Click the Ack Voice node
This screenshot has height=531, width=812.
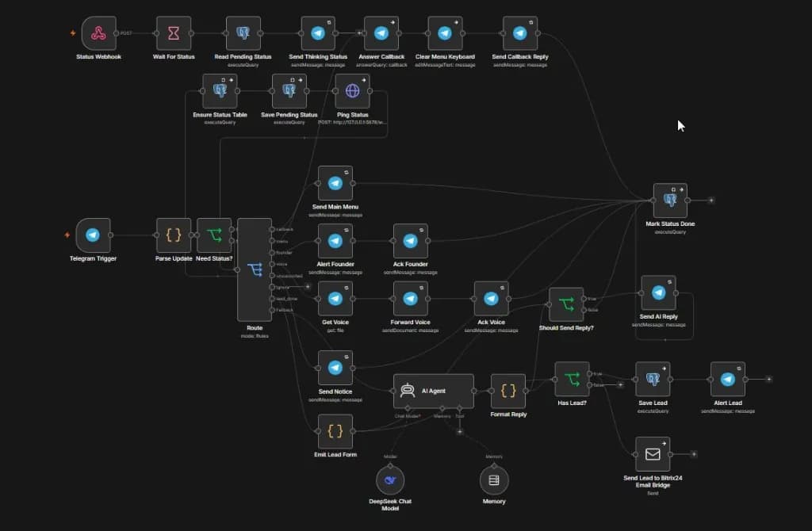[491, 299]
